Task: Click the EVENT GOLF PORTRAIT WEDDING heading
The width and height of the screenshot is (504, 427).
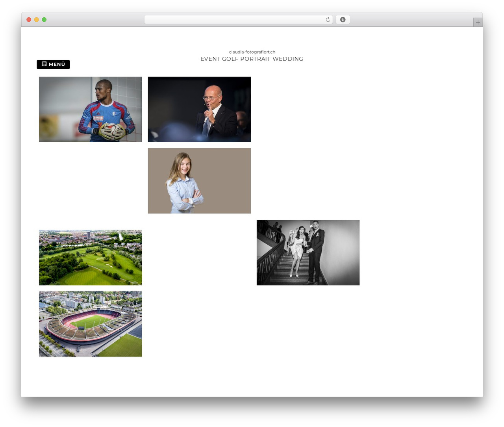Action: click(252, 59)
